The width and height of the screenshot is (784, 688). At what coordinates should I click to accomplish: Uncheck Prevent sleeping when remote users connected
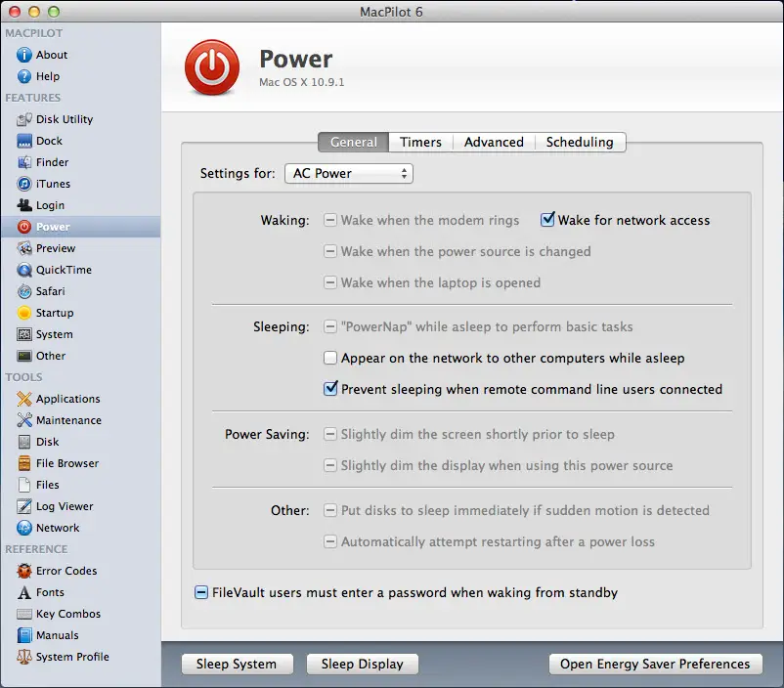pos(330,389)
